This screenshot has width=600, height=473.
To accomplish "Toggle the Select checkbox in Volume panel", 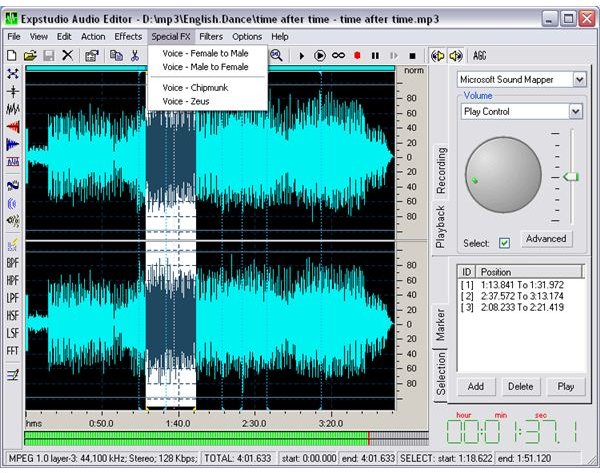I will (x=504, y=243).
